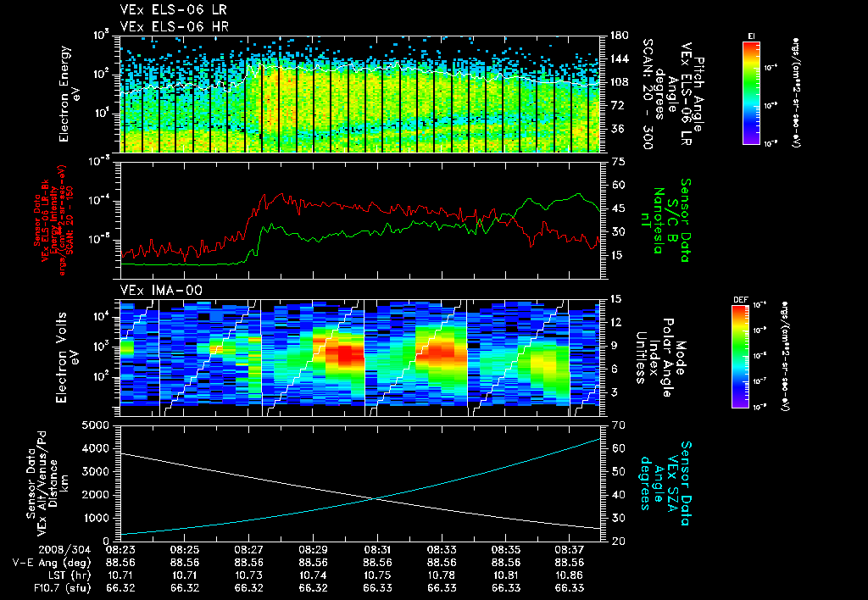The width and height of the screenshot is (868, 600).
Task: Click the "V-E Ang (deg)" row label
Action: coord(52,563)
